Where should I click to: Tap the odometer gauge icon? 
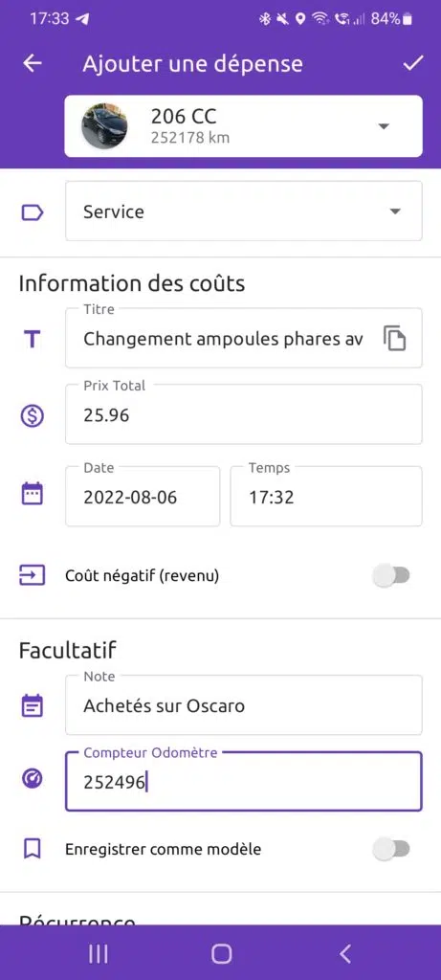click(32, 779)
